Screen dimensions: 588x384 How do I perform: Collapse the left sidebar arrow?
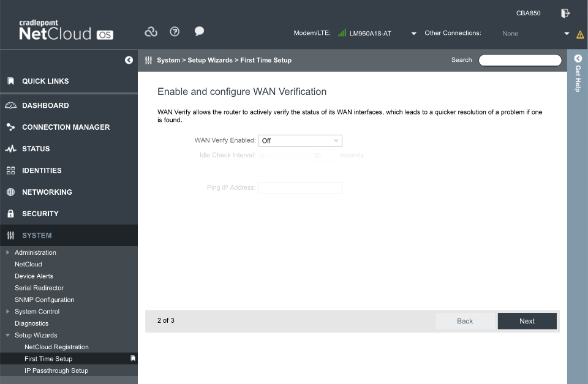tap(129, 60)
